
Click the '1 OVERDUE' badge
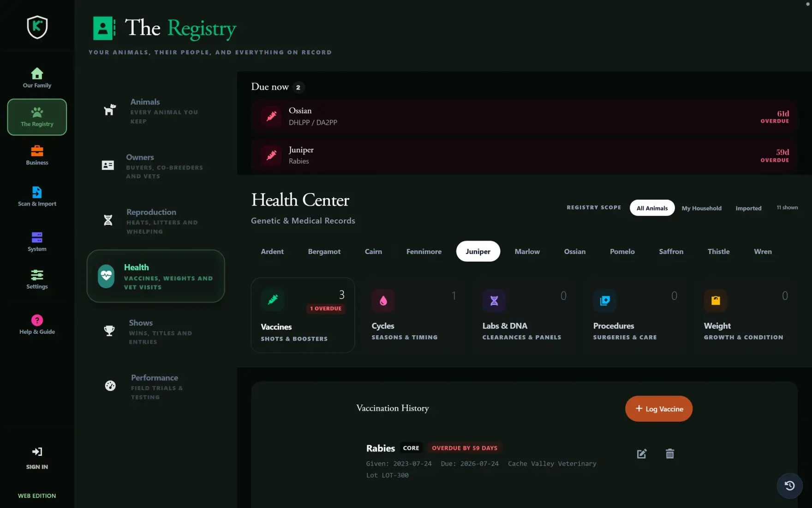326,308
